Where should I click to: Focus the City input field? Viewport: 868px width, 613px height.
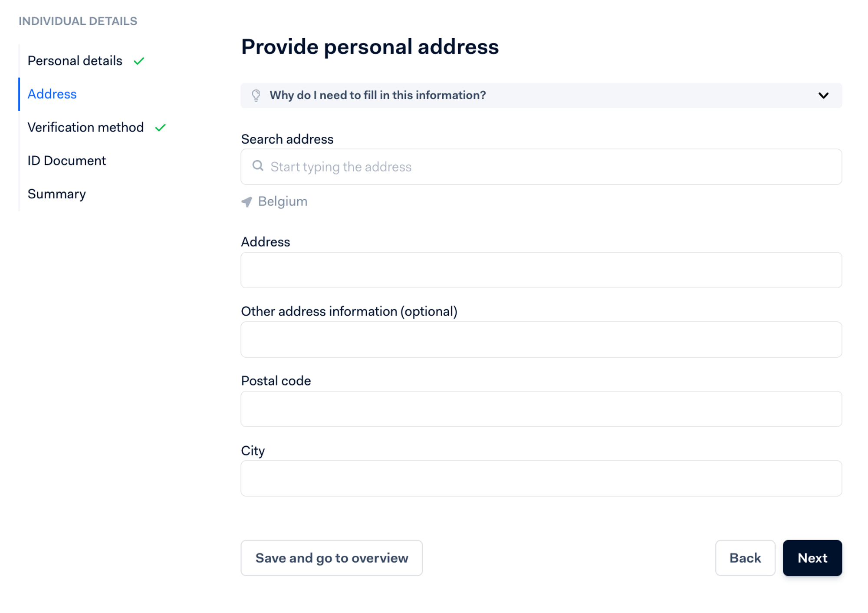coord(541,478)
